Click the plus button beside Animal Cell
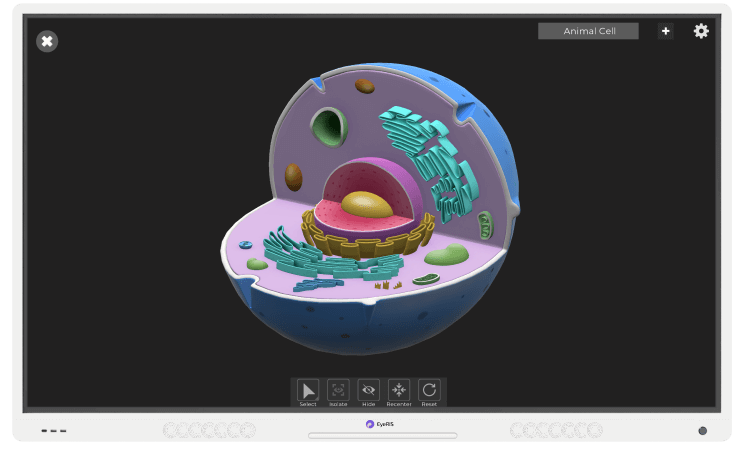The width and height of the screenshot is (741, 453). click(665, 31)
